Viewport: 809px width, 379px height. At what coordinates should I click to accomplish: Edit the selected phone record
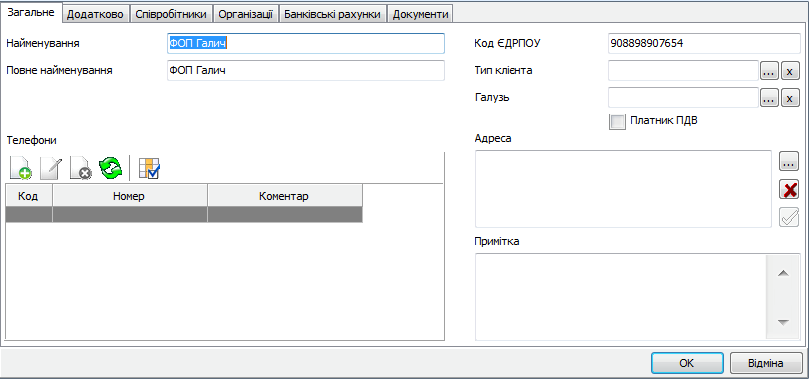tap(51, 169)
